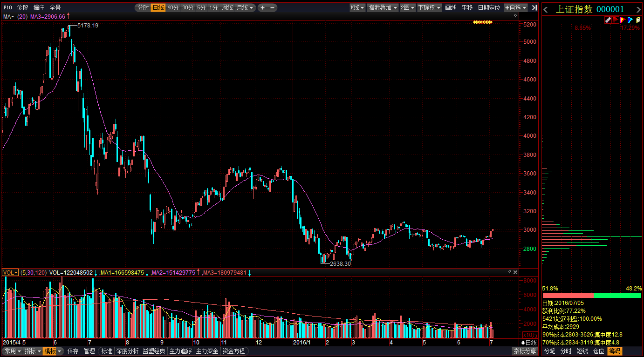This screenshot has height=357, width=644.
Task: Click the zoom in plus button
Action: [x=262, y=7]
